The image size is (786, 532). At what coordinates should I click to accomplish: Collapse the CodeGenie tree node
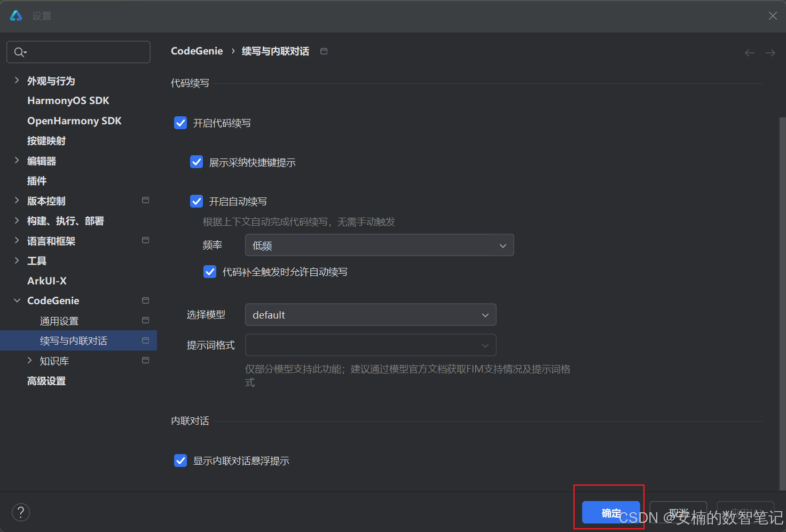(x=17, y=300)
